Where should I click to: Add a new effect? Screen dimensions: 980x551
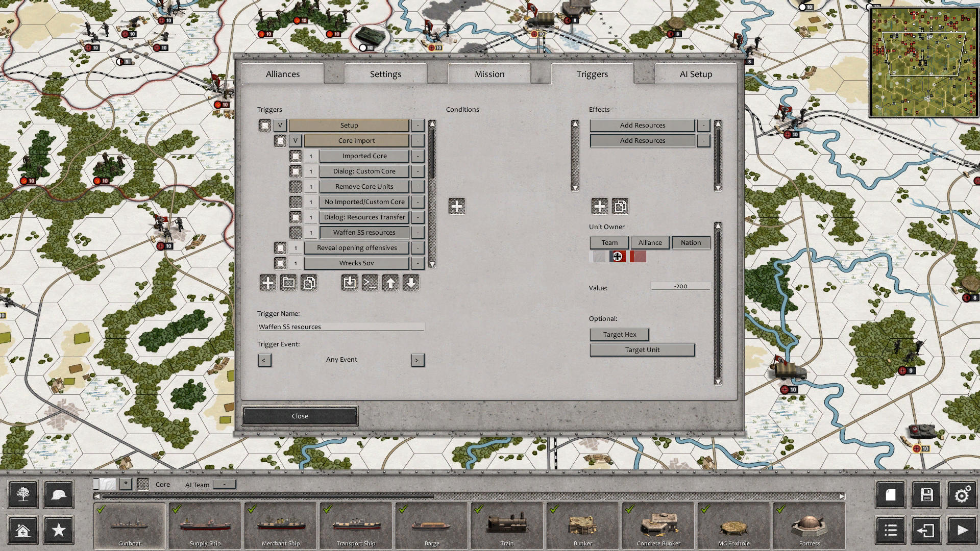pyautogui.click(x=600, y=206)
